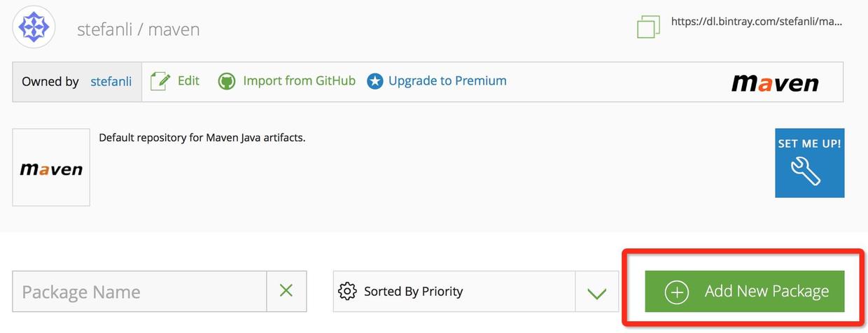Image resolution: width=868 pixels, height=333 pixels.
Task: Open the Import from GitHub link
Action: (299, 81)
